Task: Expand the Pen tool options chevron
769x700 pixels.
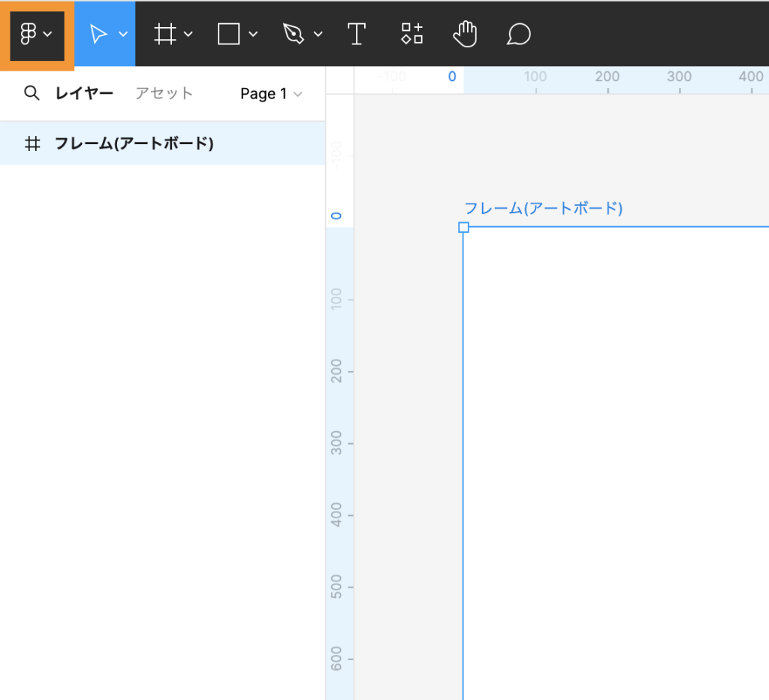Action: [318, 35]
